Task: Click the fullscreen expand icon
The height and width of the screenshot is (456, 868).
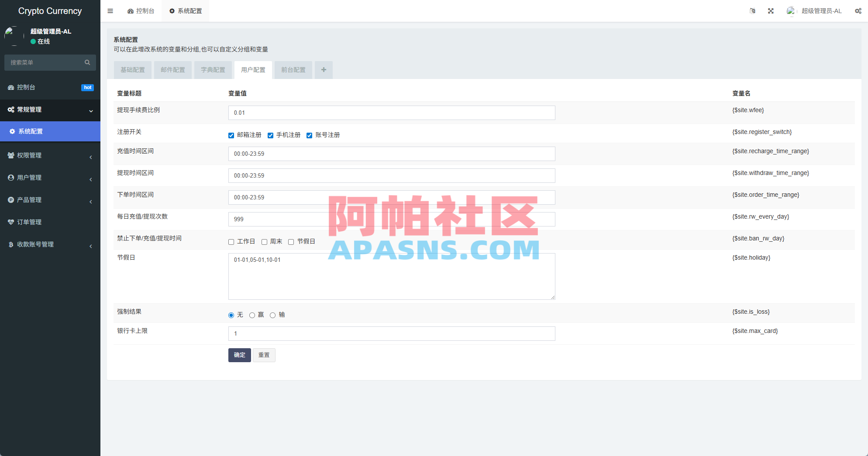Action: (771, 11)
